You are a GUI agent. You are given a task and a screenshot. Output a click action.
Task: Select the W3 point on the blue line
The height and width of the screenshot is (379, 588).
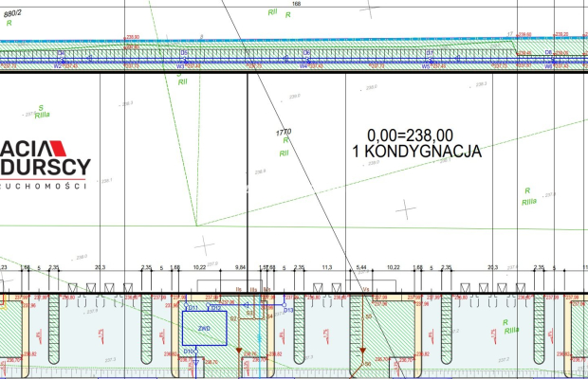[x=181, y=66]
